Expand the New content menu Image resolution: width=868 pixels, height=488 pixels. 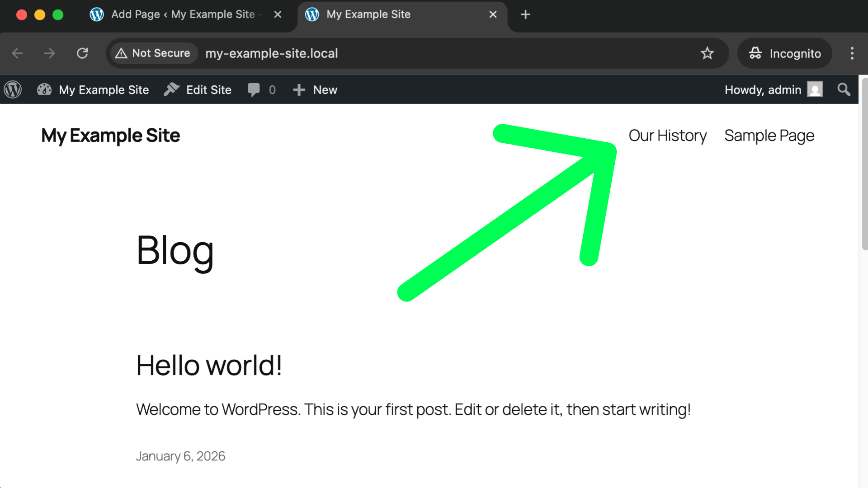point(325,89)
